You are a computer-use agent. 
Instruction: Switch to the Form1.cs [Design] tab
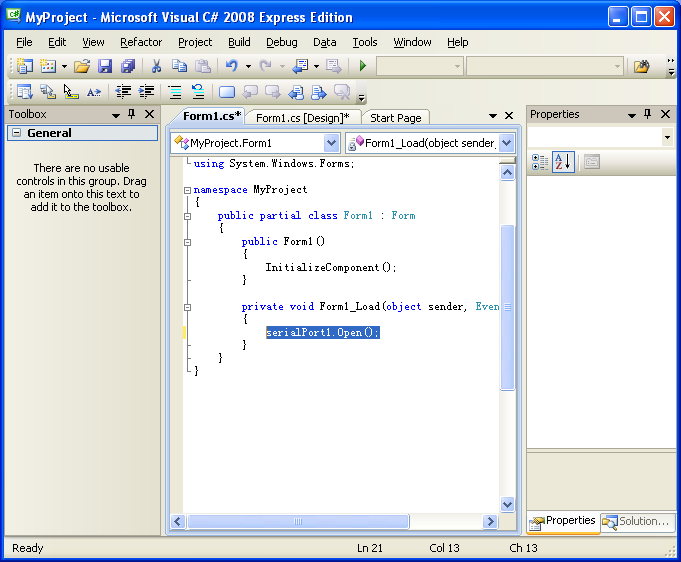(x=303, y=118)
